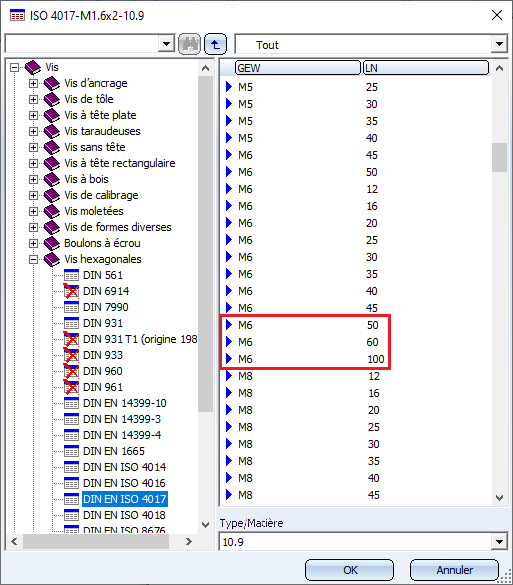This screenshot has height=585, width=513.
Task: Click the Vis d'ancrage book icon
Action: 51,84
